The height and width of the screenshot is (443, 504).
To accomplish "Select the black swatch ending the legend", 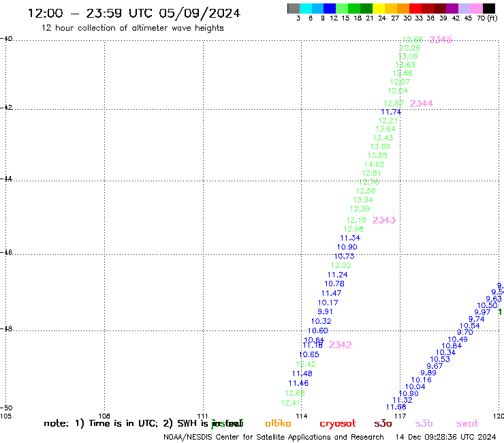I will coord(489,8).
